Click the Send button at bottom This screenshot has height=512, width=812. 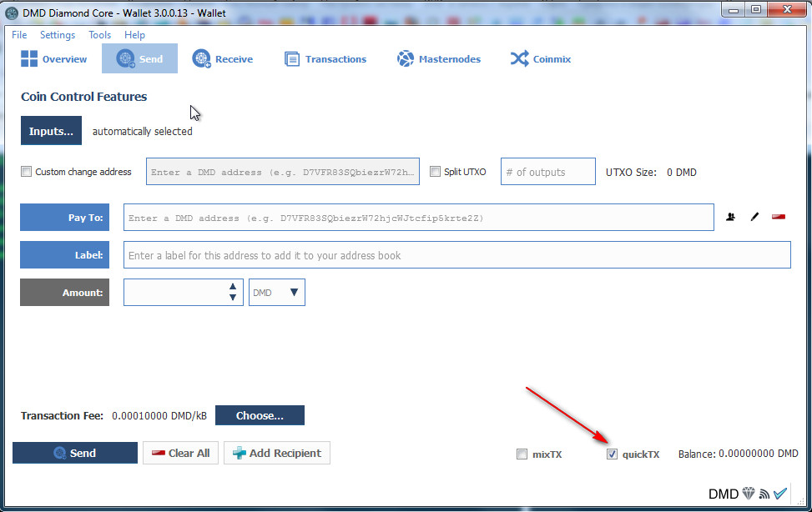[x=75, y=453]
